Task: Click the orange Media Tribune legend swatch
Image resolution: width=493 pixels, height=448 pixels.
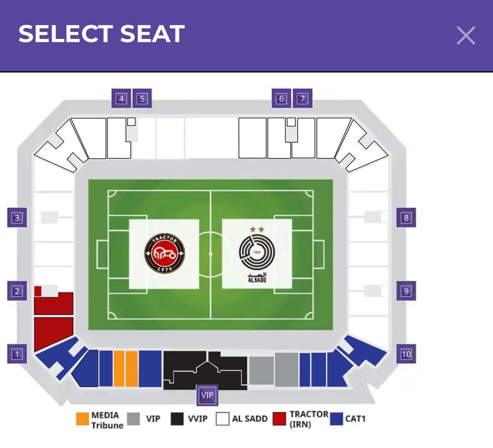Action: pyautogui.click(x=83, y=419)
